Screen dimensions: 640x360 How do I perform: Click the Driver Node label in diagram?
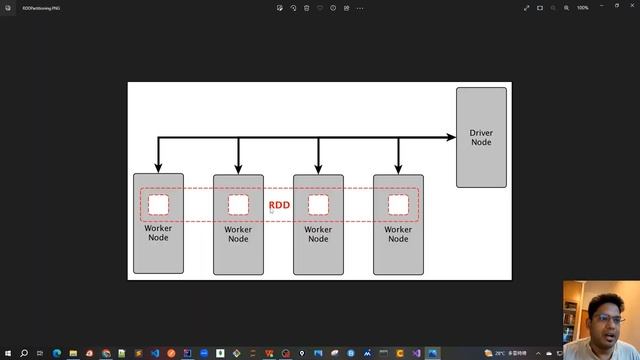click(481, 138)
